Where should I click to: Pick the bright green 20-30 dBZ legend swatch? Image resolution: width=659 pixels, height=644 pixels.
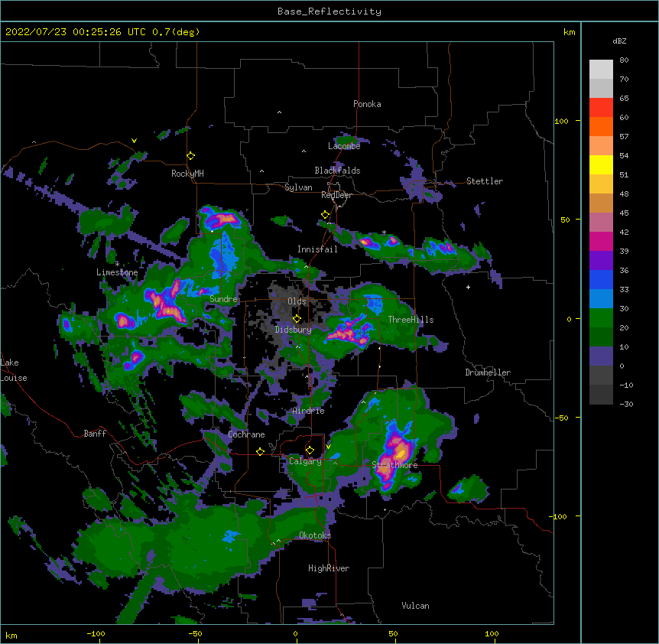(601, 318)
